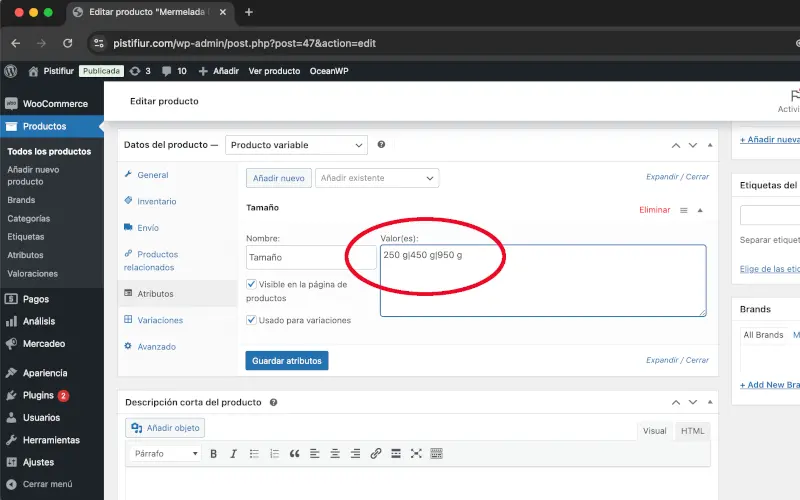Click the drag handle icon for Tamaño attribute
The height and width of the screenshot is (500, 800).
pos(684,210)
